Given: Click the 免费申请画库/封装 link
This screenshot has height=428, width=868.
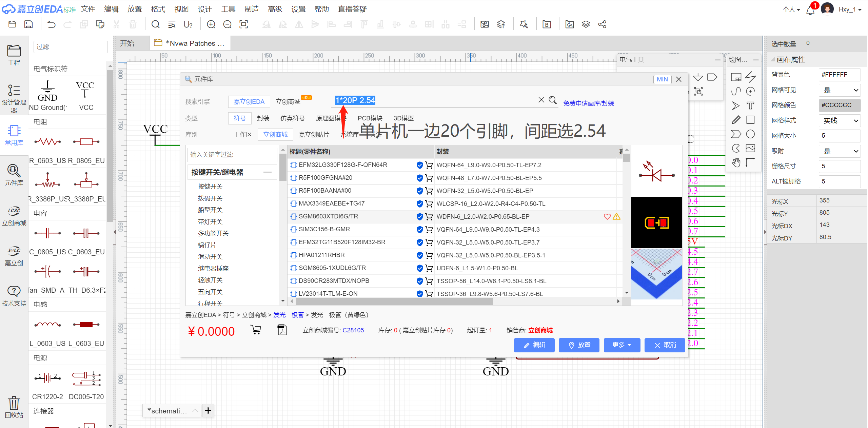Looking at the screenshot, I should tap(588, 103).
